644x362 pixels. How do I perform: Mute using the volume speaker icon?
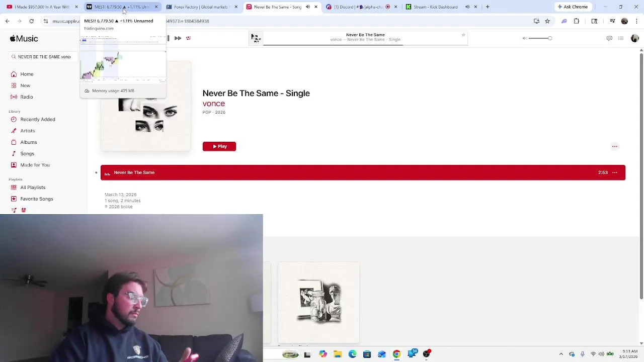tap(525, 38)
